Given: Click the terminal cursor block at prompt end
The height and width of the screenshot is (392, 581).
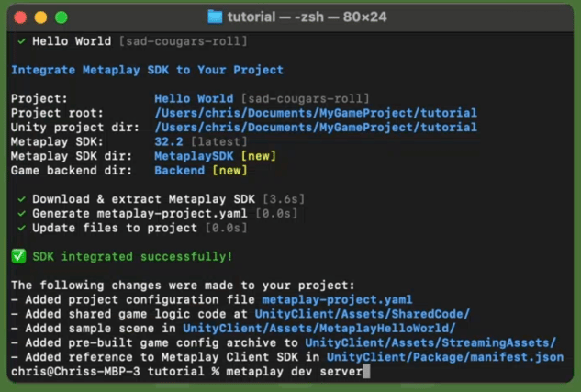Looking at the screenshot, I should pos(366,371).
